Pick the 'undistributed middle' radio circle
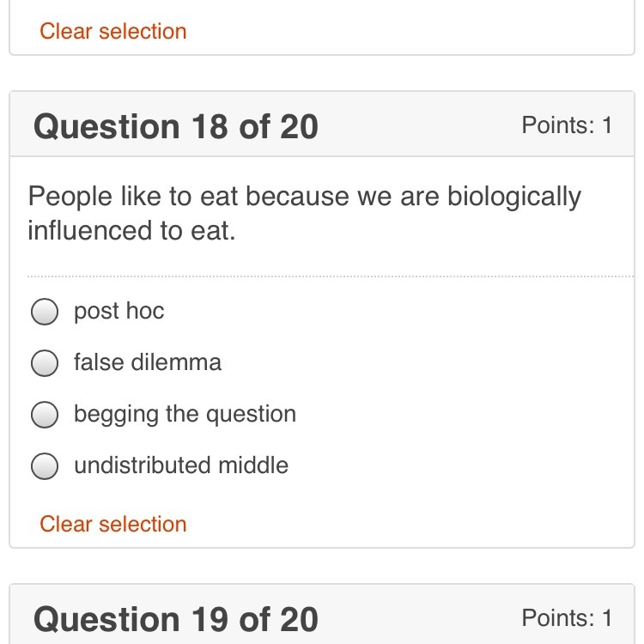Screen dimensions: 644x644 point(45,466)
